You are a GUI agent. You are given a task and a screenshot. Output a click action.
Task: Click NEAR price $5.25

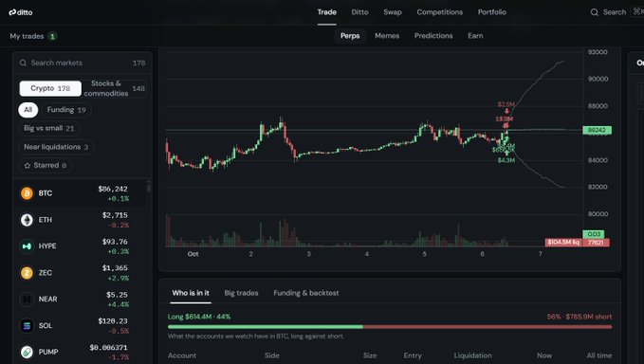coord(117,295)
